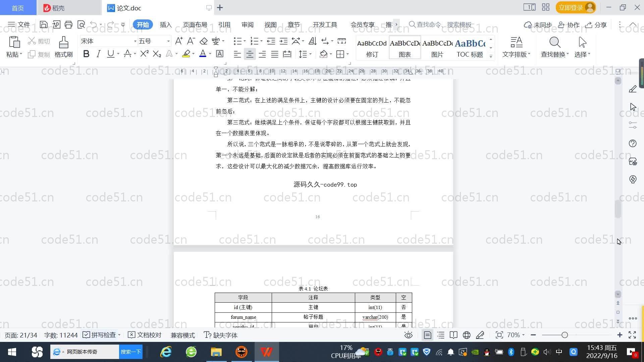Open the font size dropdown
Image resolution: width=644 pixels, height=362 pixels.
(168, 41)
